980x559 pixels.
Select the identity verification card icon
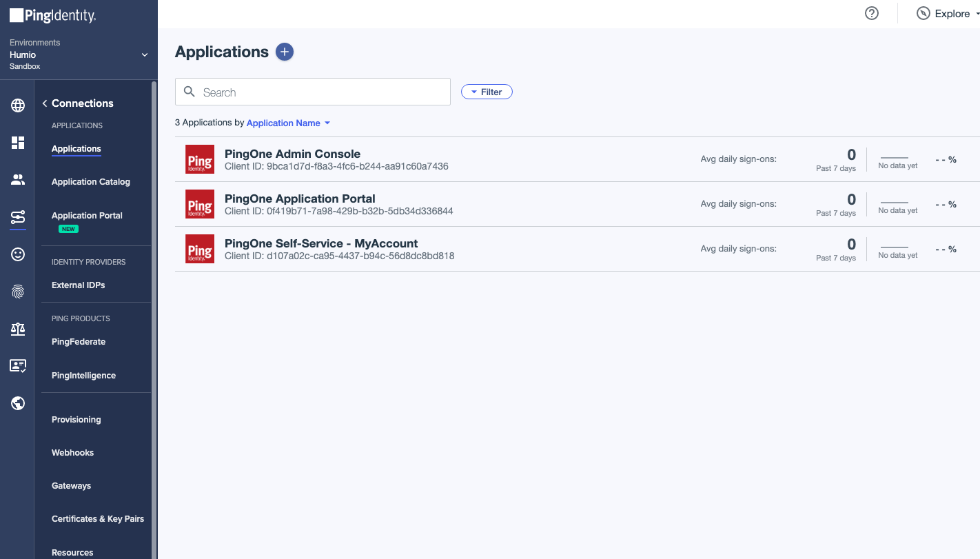point(17,365)
